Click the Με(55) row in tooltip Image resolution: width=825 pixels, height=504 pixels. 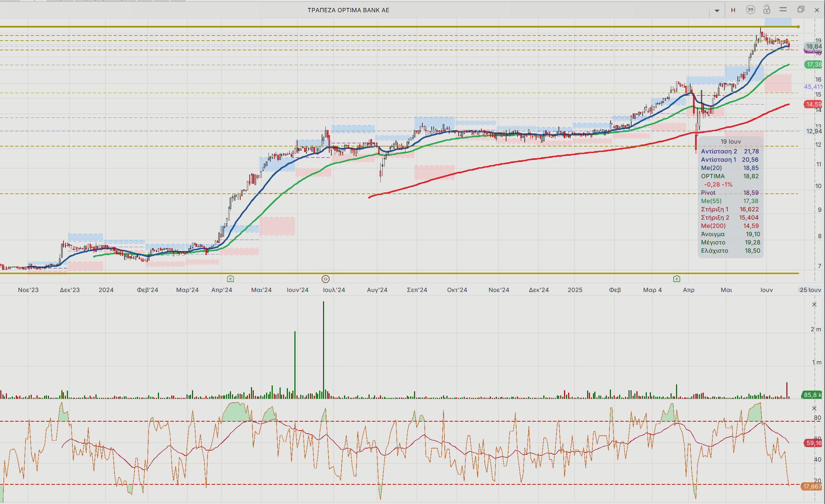pos(730,201)
